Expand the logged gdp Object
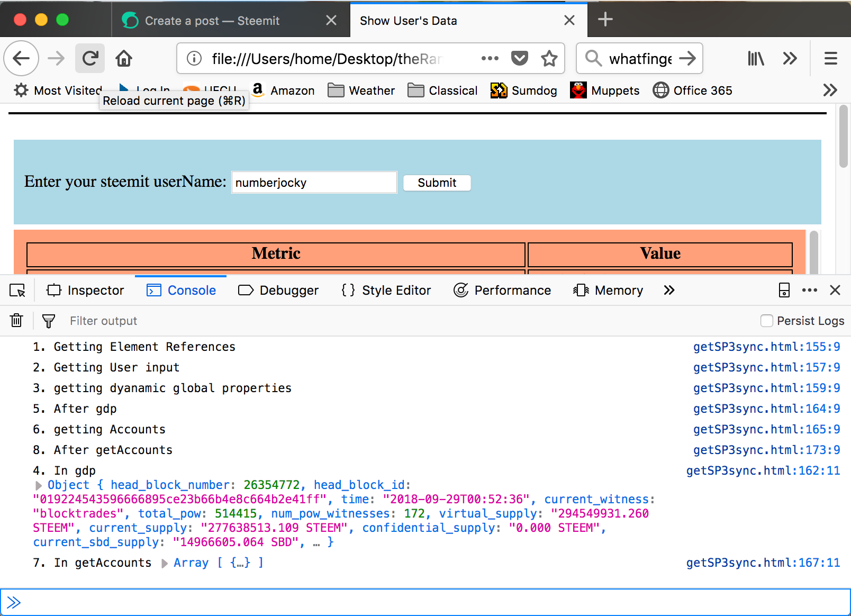The height and width of the screenshot is (616, 851). coord(39,485)
